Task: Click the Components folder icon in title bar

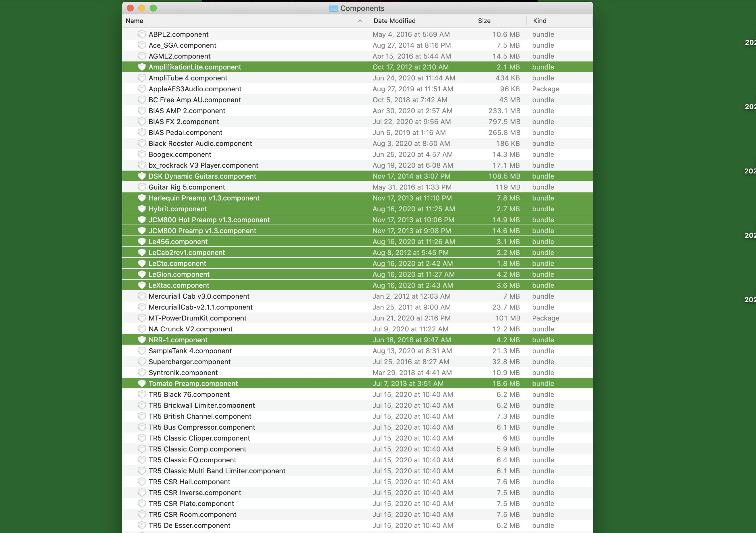Action: (333, 8)
